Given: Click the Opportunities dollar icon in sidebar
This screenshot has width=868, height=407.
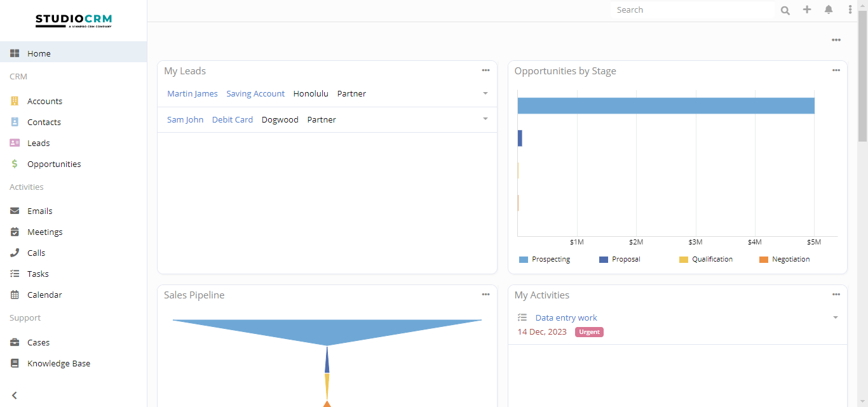Looking at the screenshot, I should [15, 164].
